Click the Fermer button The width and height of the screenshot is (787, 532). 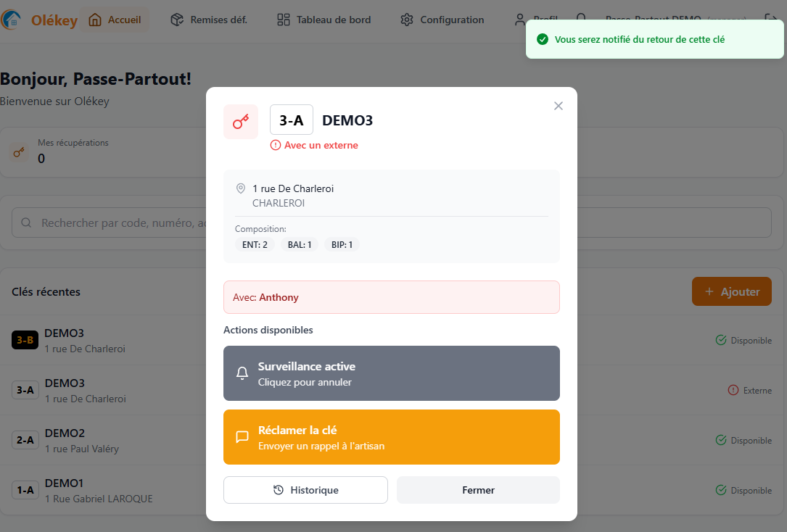coord(478,490)
